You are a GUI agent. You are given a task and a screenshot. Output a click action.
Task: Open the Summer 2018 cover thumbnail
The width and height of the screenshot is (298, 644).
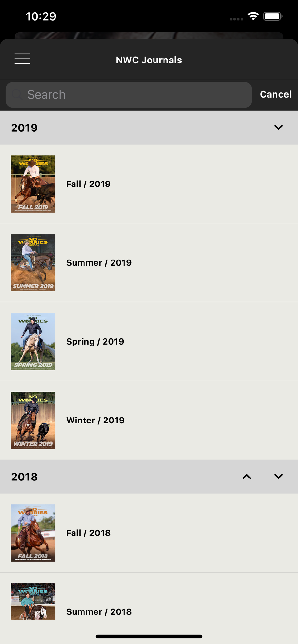[x=33, y=601]
